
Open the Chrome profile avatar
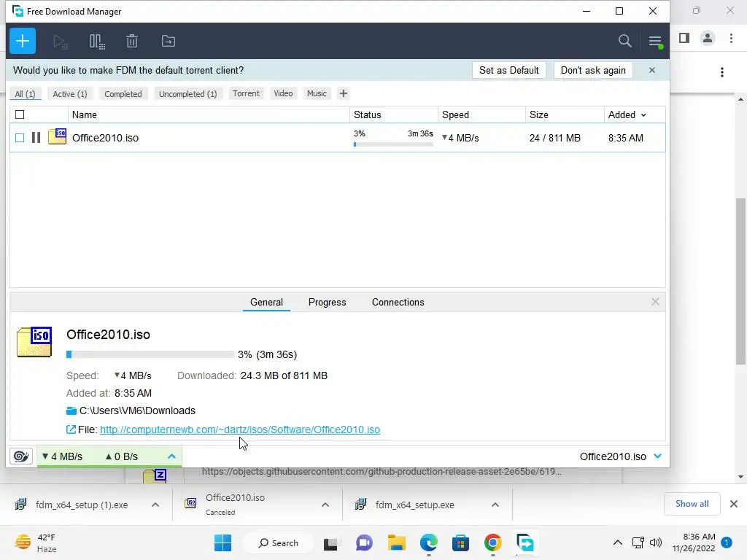pyautogui.click(x=708, y=38)
